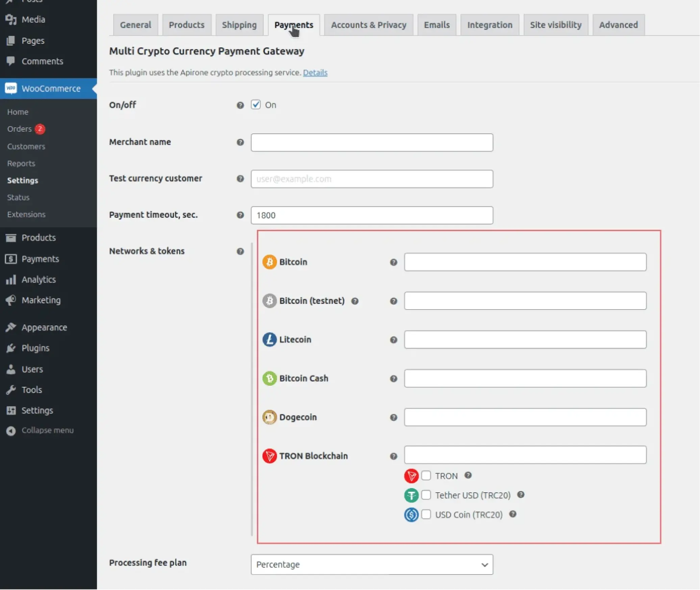Switch to the General tab
Viewport: 700px width, 590px height.
[x=135, y=25]
